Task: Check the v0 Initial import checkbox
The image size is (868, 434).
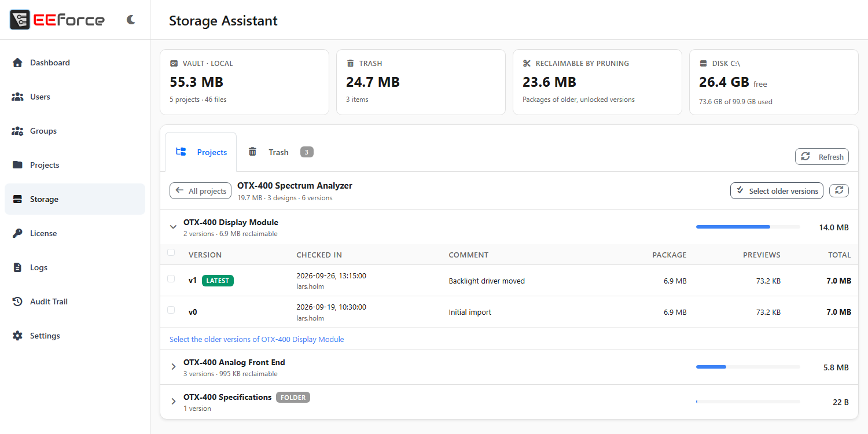Action: point(171,310)
